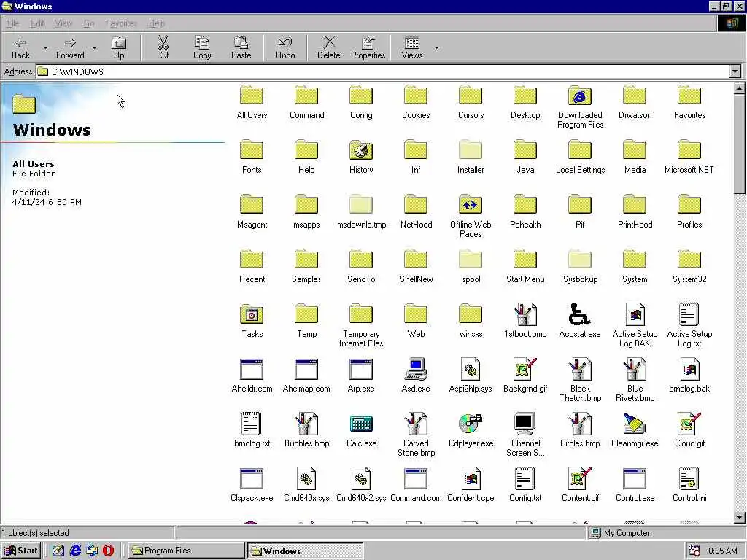Open the Forward history dropdown arrow
This screenshot has height=560, width=747.
tap(94, 47)
